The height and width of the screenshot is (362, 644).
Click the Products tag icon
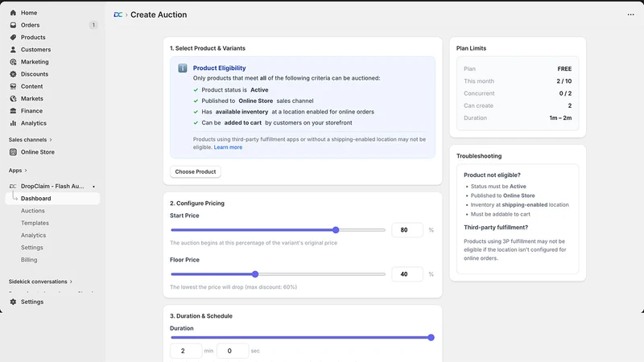pyautogui.click(x=13, y=37)
